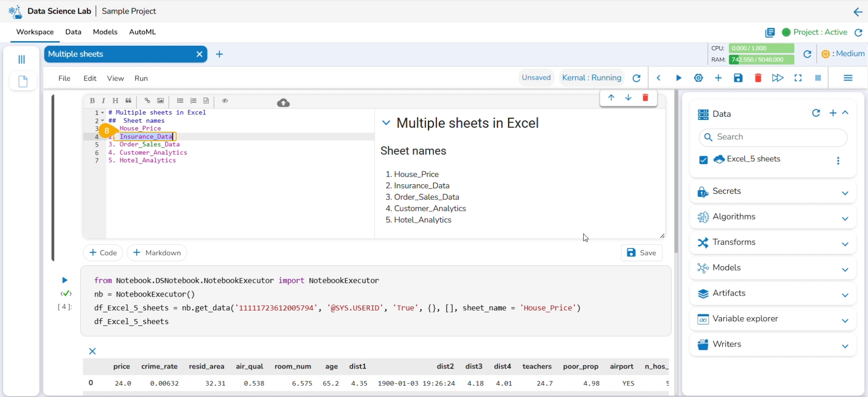868x397 pixels.
Task: Click the cloud upload icon above markdown cell
Action: (283, 103)
